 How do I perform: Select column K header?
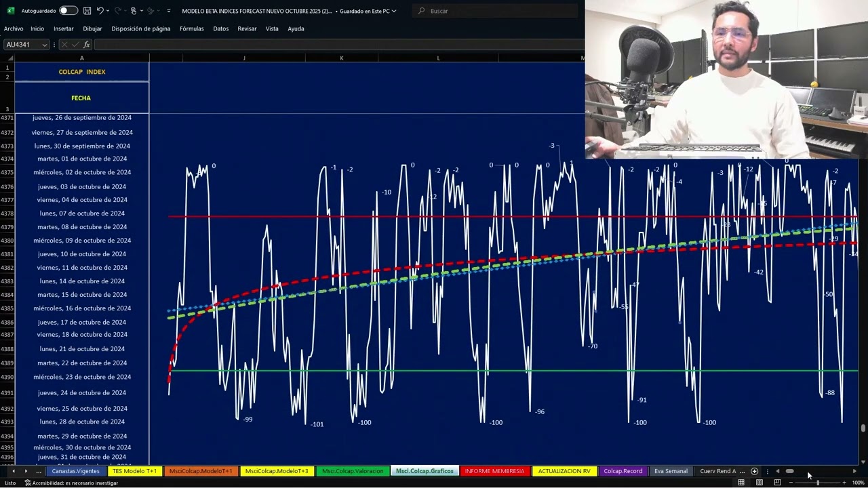coord(342,58)
